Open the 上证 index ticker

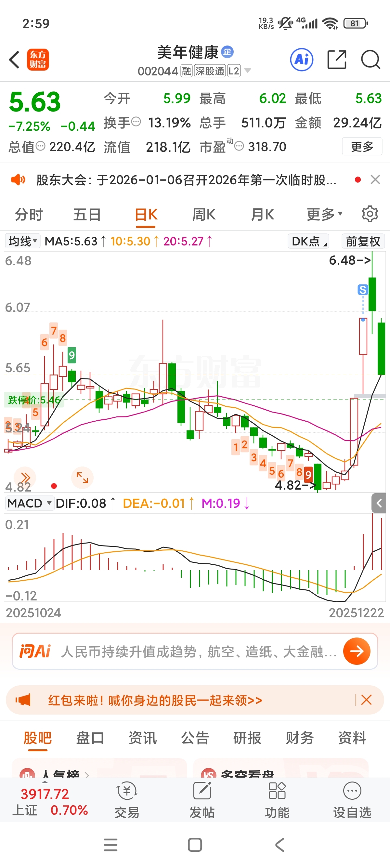coord(50,802)
